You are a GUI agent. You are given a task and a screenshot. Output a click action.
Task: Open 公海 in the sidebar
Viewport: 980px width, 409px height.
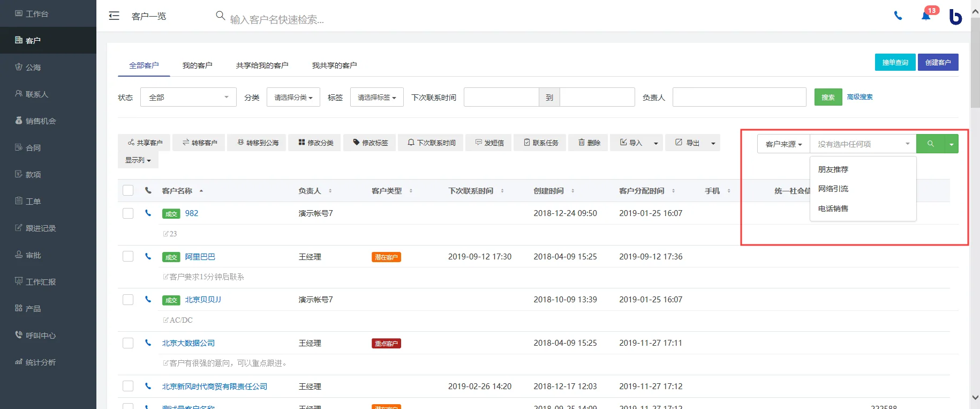click(48, 67)
